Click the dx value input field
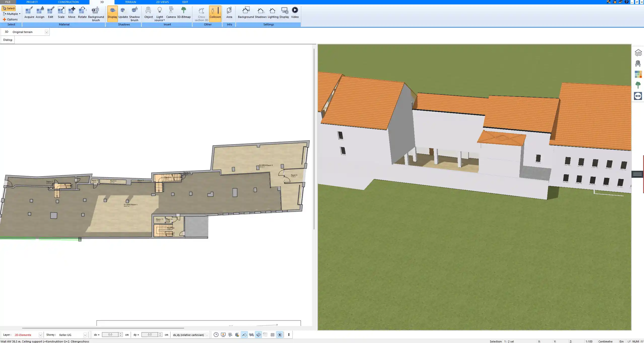The image size is (644, 343). click(110, 335)
